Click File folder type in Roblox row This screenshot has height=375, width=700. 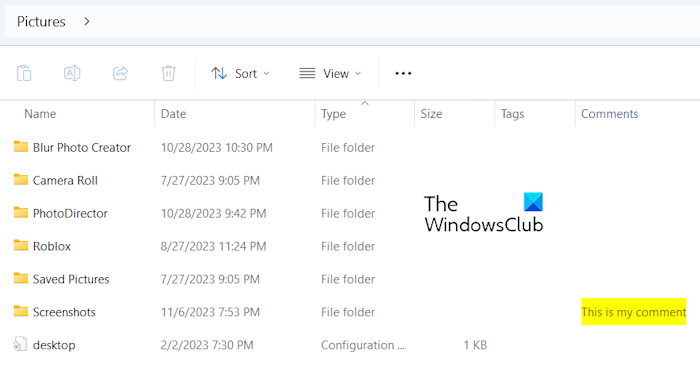348,246
